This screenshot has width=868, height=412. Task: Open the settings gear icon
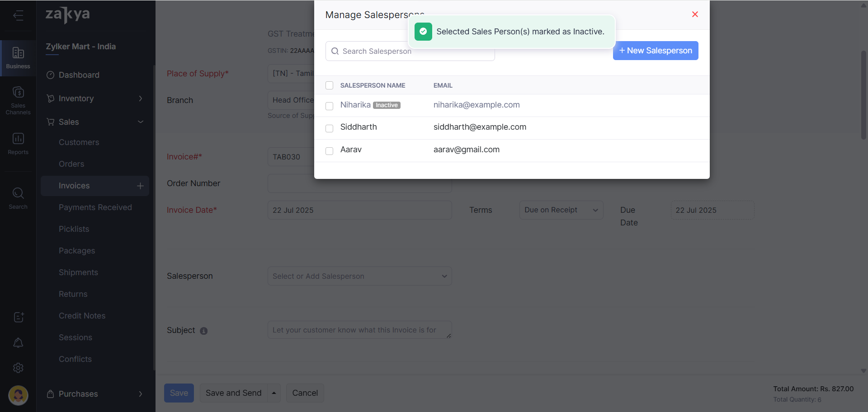coord(18,368)
